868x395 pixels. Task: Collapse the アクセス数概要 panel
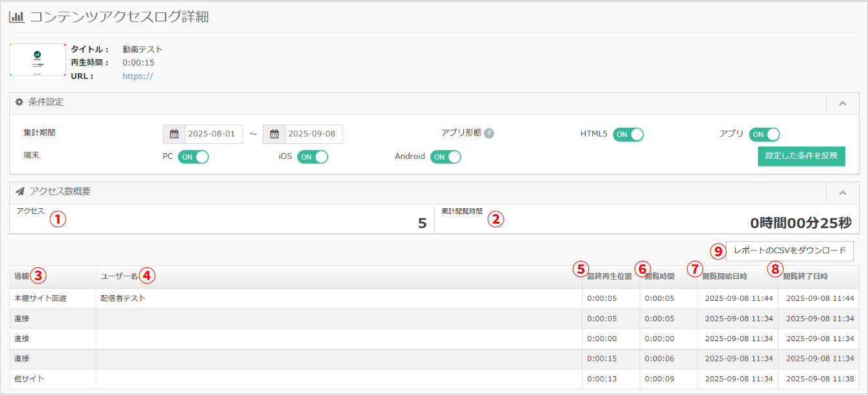[x=842, y=193]
